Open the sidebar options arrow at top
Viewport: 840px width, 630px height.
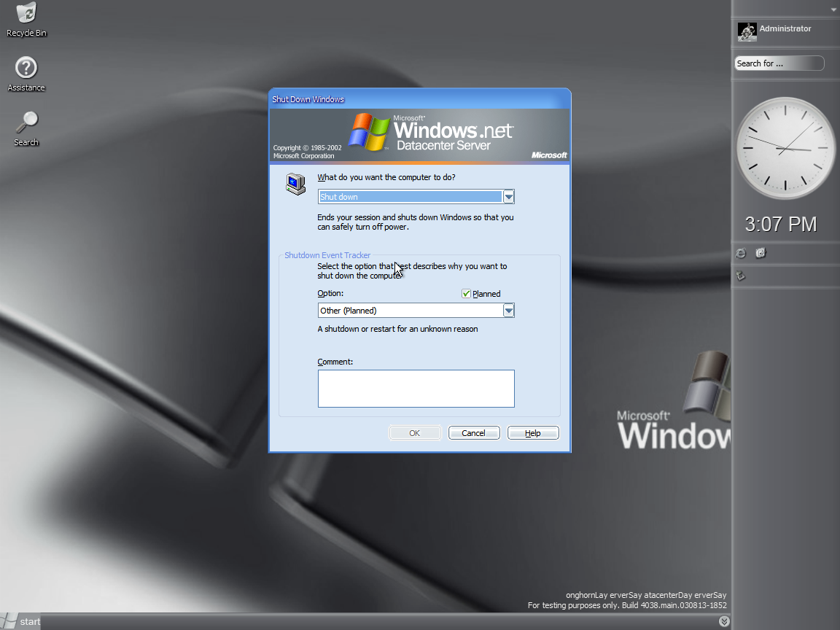833,9
